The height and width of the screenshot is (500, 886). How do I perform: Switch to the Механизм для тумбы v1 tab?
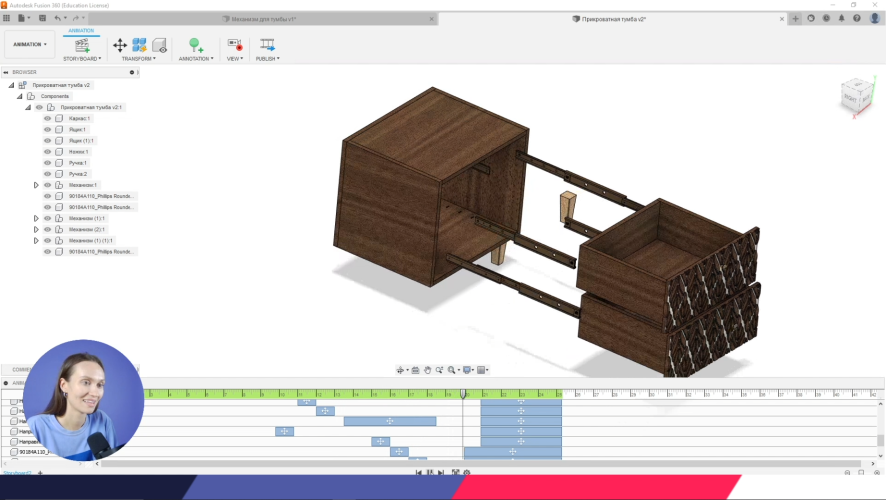click(260, 19)
